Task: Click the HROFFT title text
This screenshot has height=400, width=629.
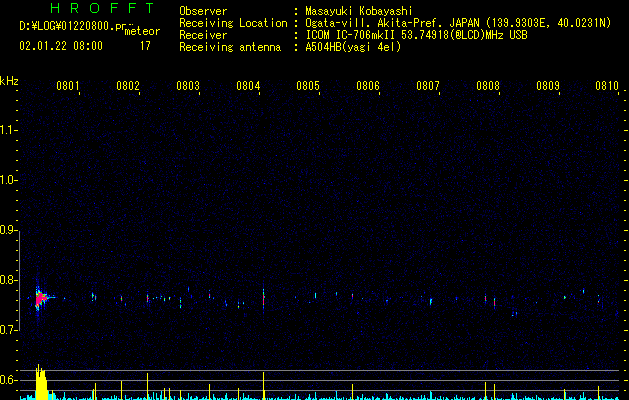Action: point(102,8)
